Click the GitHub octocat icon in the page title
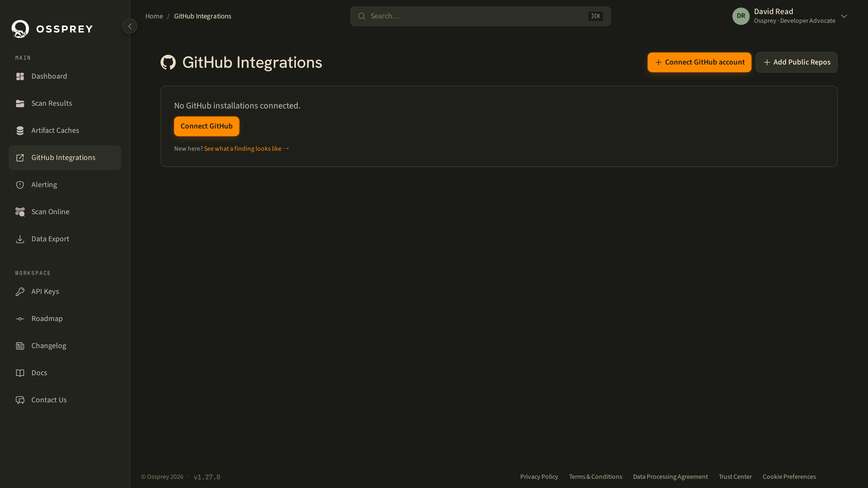 (x=168, y=62)
